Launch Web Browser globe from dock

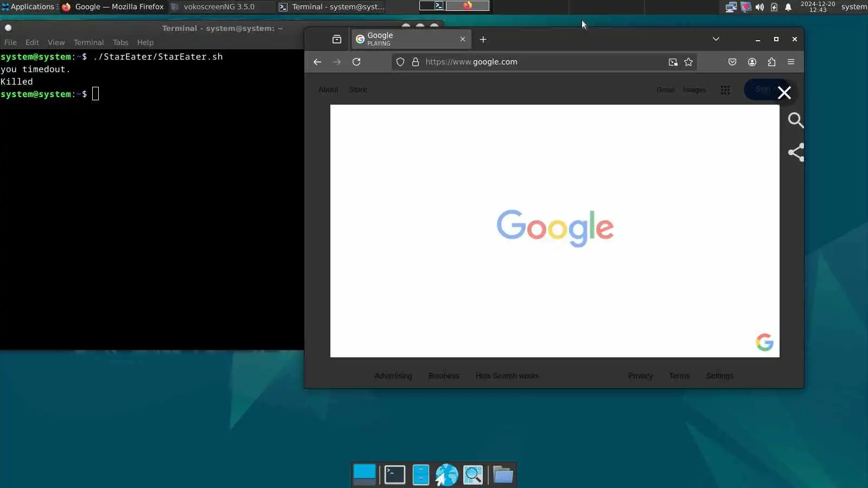point(447,475)
